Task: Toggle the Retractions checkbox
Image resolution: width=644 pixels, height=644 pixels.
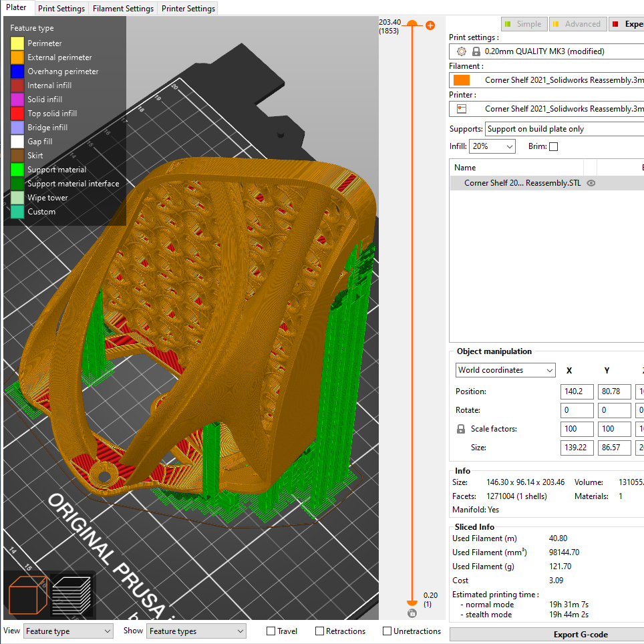Action: (x=320, y=631)
